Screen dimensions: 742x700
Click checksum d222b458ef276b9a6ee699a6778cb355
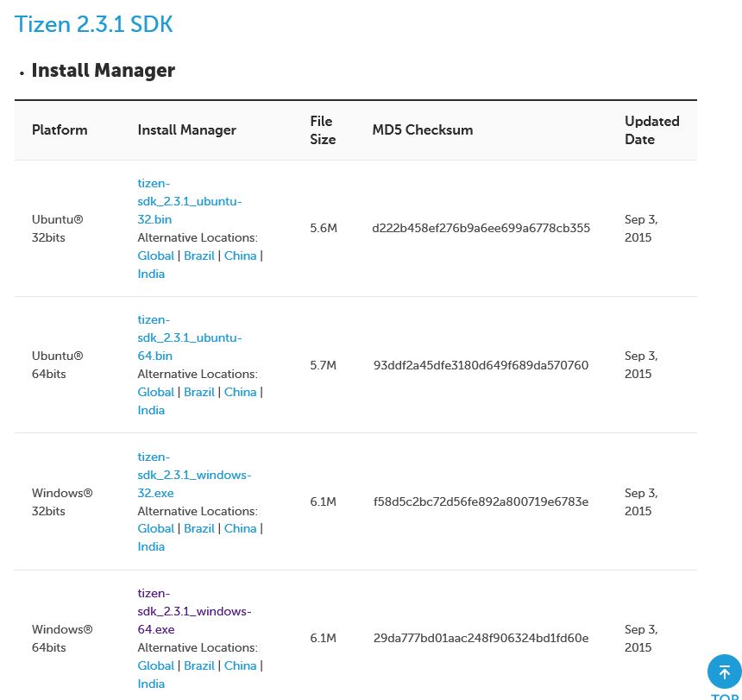(x=481, y=228)
